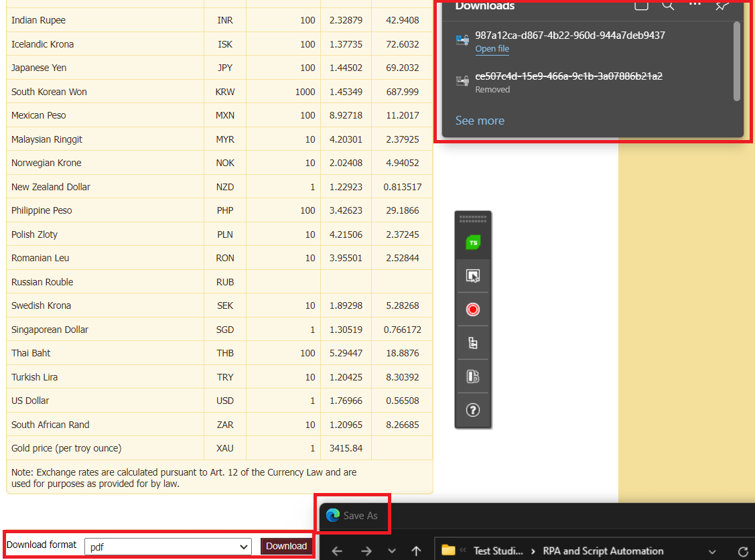The height and width of the screenshot is (560, 755).
Task: Click the US Dollar row name
Action: 30,401
